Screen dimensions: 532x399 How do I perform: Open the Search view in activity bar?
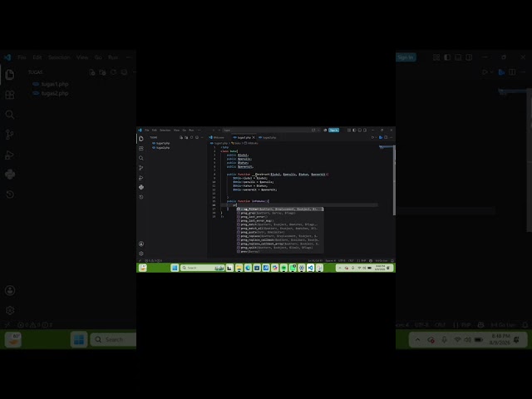pyautogui.click(x=141, y=158)
